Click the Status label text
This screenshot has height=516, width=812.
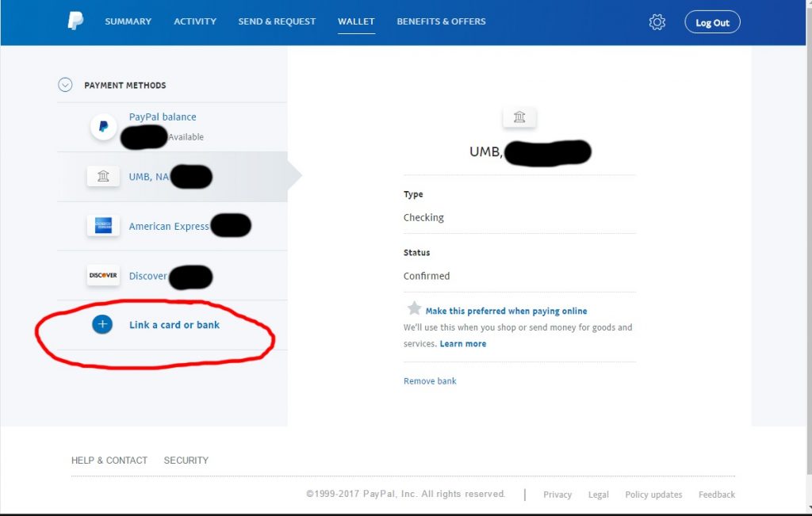pyautogui.click(x=416, y=253)
